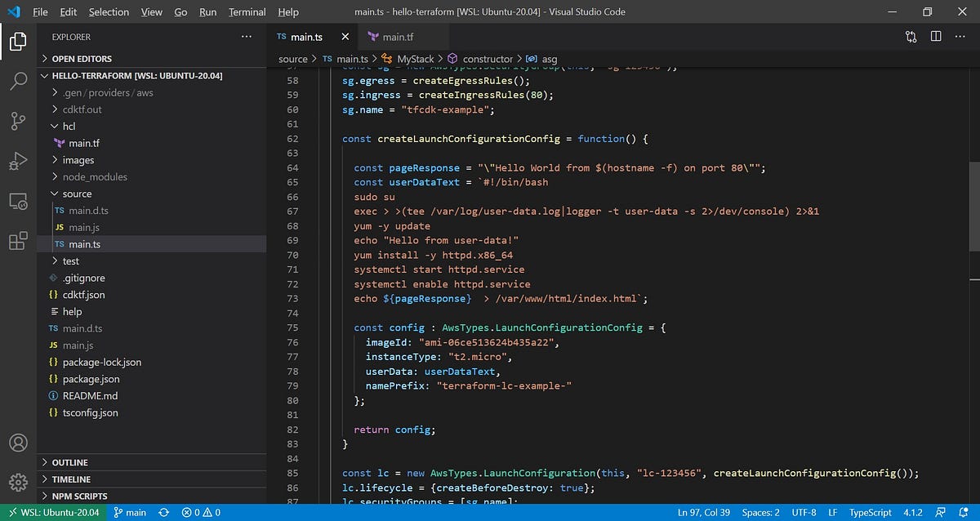Image resolution: width=980 pixels, height=521 pixels.
Task: Open the View menu
Action: 151,12
